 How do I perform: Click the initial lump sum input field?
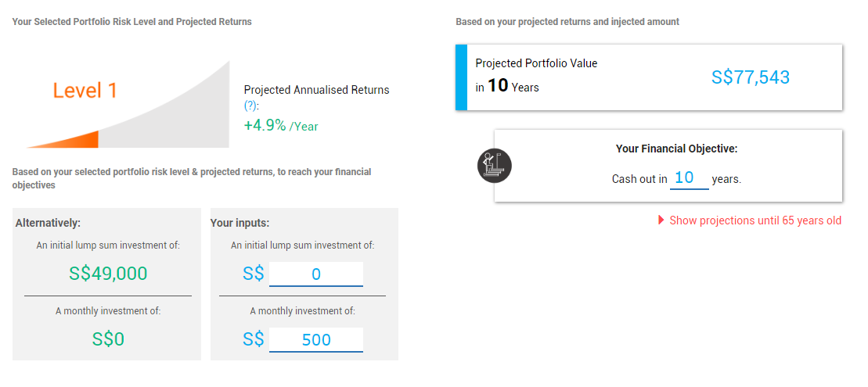(315, 274)
